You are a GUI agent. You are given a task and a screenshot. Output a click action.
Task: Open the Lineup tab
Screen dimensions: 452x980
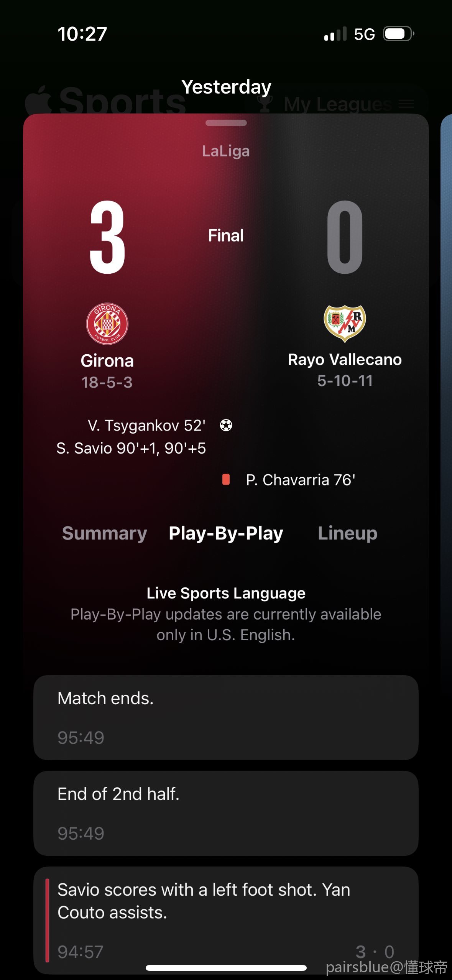click(347, 533)
